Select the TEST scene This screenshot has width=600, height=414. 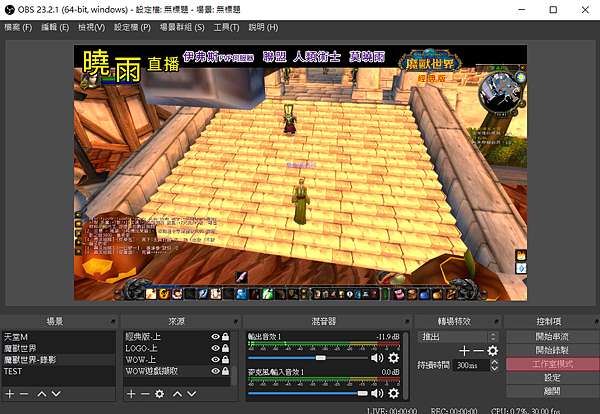point(58,371)
